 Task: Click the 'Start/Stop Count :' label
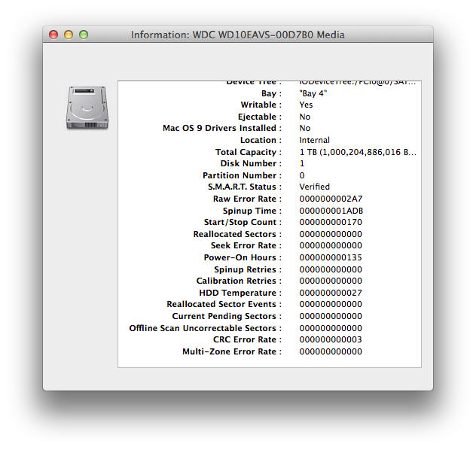point(243,222)
